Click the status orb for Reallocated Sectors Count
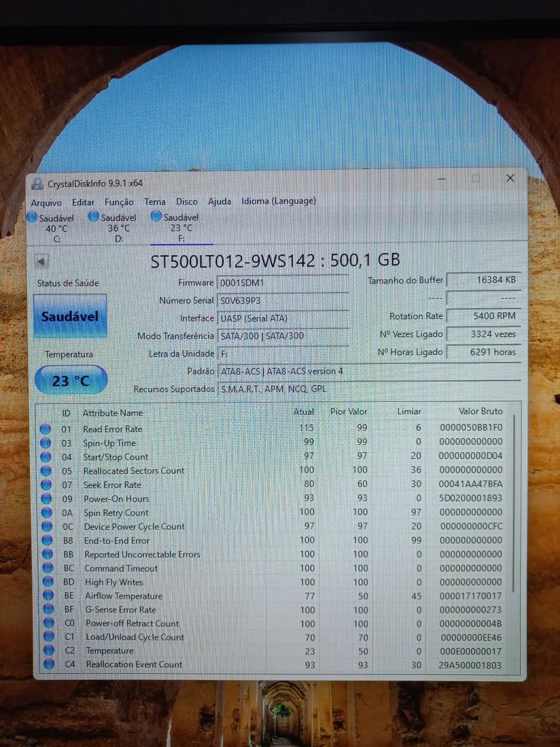This screenshot has width=560, height=747. pyautogui.click(x=46, y=471)
